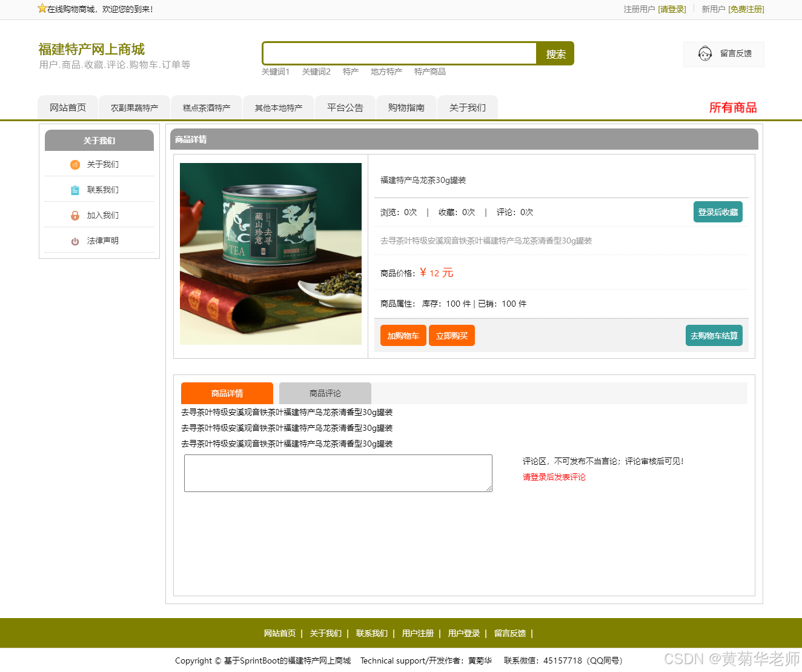Image resolution: width=802 pixels, height=672 pixels.
Task: Click the 关键词1 search suggestion
Action: pos(276,72)
